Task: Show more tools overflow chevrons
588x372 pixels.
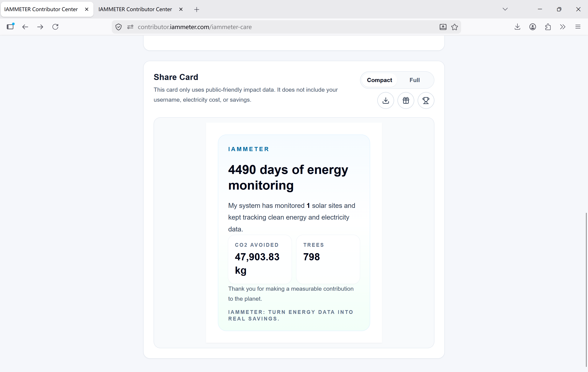Action: pyautogui.click(x=563, y=27)
